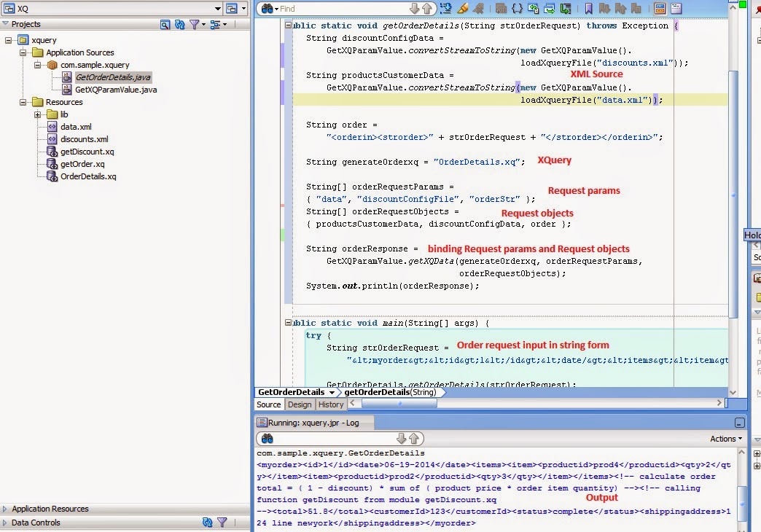Click the Erase Highlighting icon
This screenshot has width=761, height=532.
click(477, 8)
